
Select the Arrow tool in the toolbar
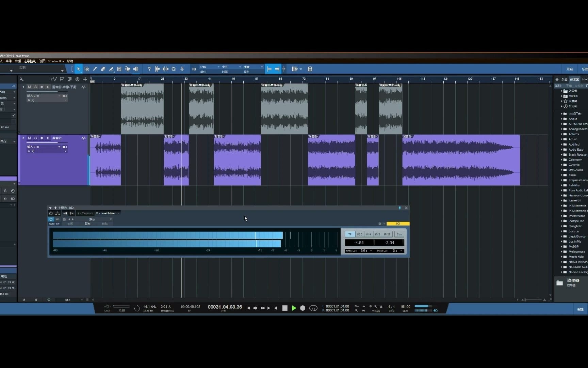coord(79,69)
